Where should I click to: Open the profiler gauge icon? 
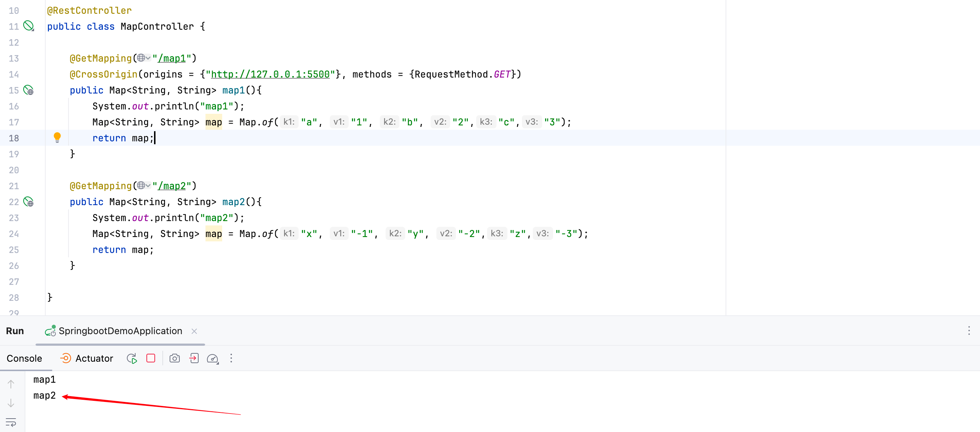point(213,358)
